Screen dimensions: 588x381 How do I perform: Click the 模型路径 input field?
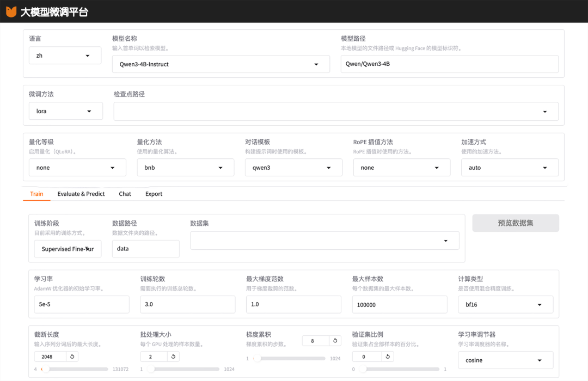[x=449, y=64]
